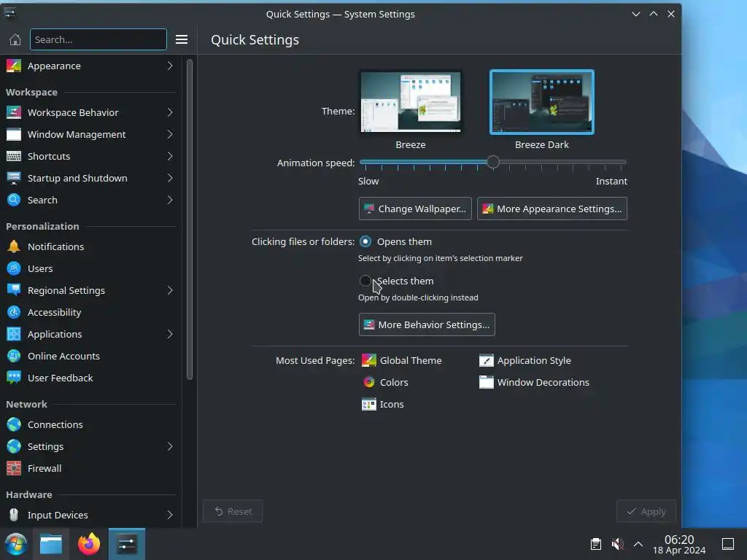Image resolution: width=747 pixels, height=560 pixels.
Task: Click the Notifications bell icon
Action: click(14, 246)
